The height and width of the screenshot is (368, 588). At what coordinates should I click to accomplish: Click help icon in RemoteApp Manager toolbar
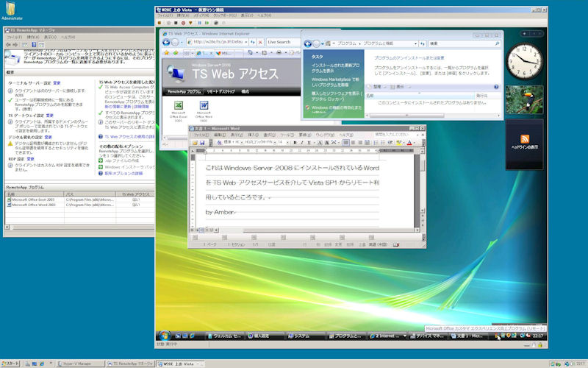[34, 45]
